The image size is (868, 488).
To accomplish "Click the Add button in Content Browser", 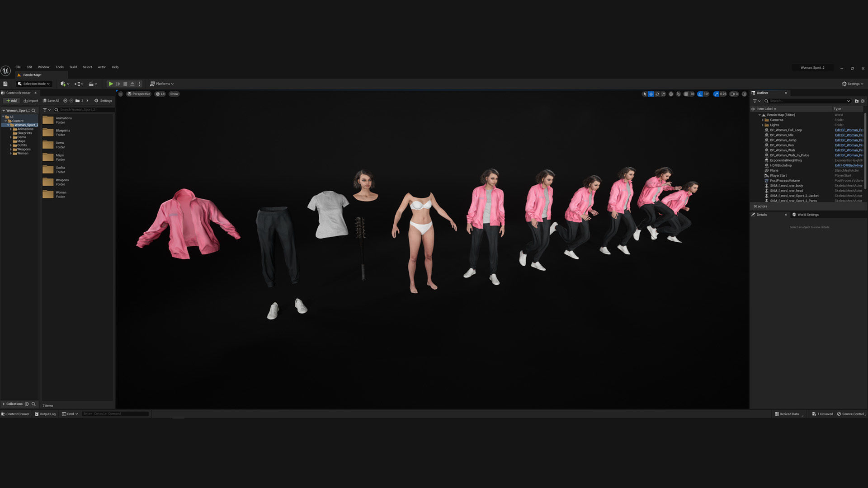I will pyautogui.click(x=11, y=101).
